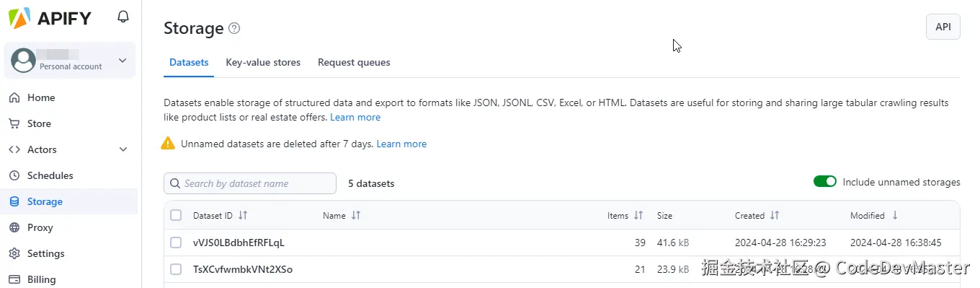Image resolution: width=980 pixels, height=288 pixels.
Task: Open the notifications bell
Action: pyautogui.click(x=123, y=17)
